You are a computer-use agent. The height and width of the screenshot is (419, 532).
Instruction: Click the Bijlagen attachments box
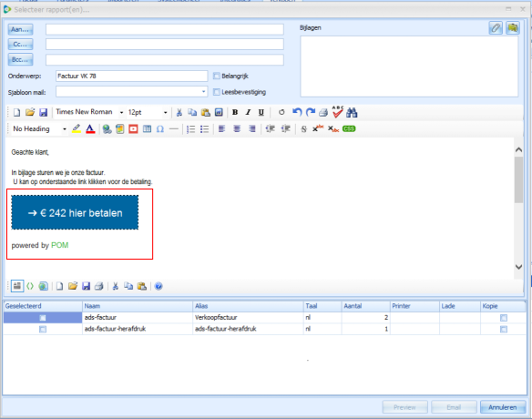click(x=409, y=66)
